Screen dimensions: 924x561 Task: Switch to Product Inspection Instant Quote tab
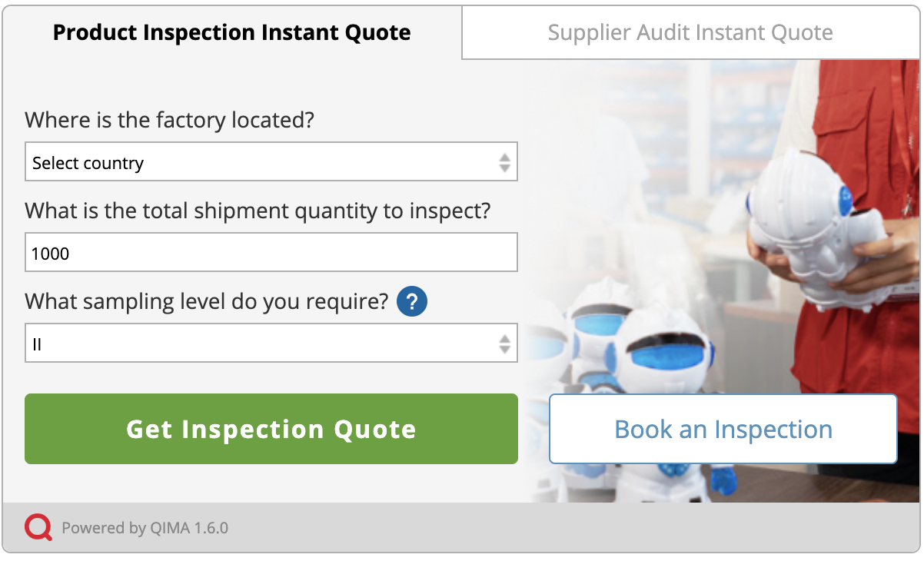pyautogui.click(x=231, y=32)
